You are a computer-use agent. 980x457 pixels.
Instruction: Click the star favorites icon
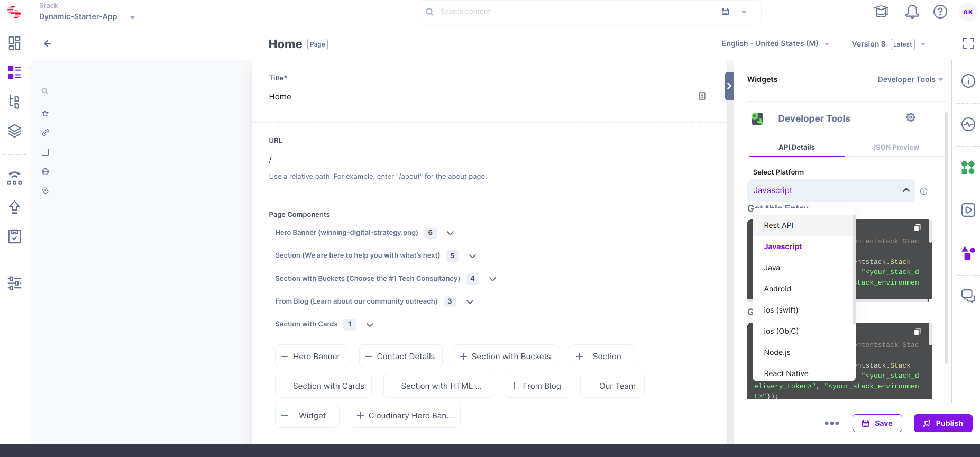coord(45,113)
